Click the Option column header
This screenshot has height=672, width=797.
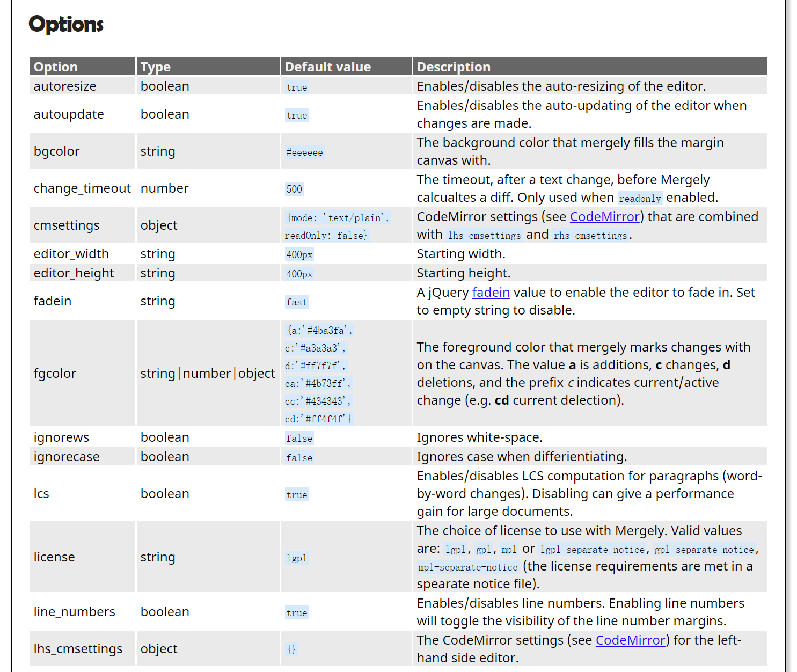pyautogui.click(x=56, y=67)
